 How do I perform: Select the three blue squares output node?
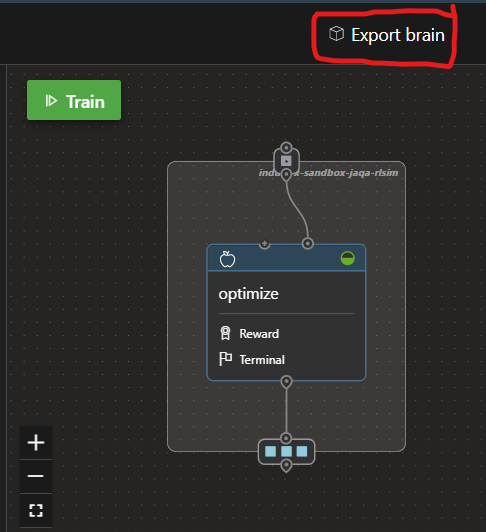[x=286, y=452]
